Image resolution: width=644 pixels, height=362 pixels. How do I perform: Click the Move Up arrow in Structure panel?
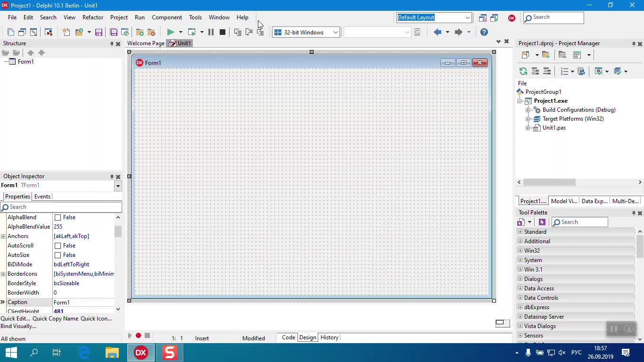(30, 53)
